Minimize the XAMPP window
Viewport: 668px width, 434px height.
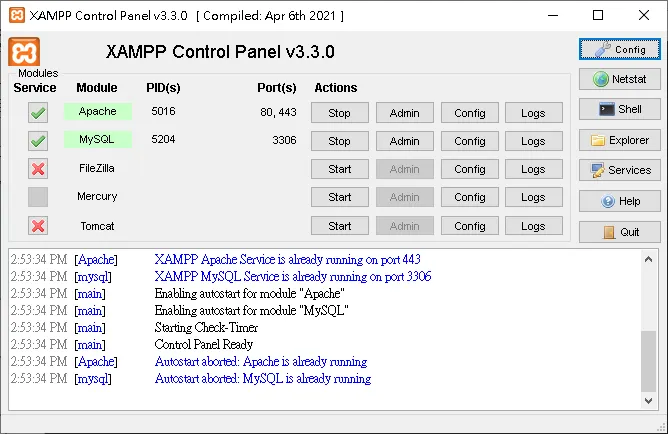[x=553, y=15]
